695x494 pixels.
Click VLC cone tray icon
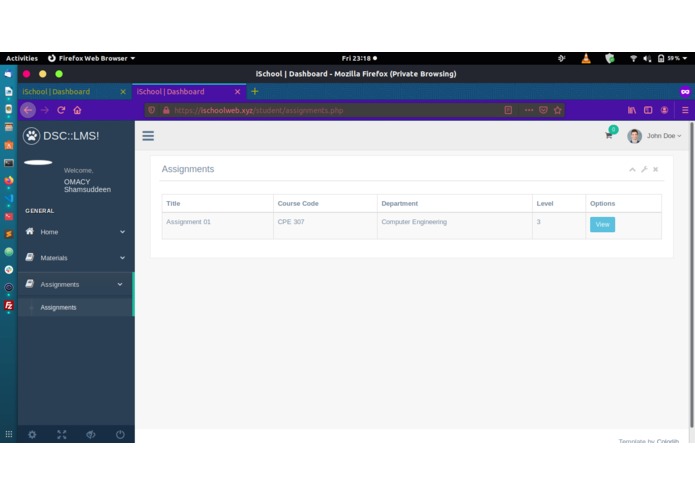(586, 58)
